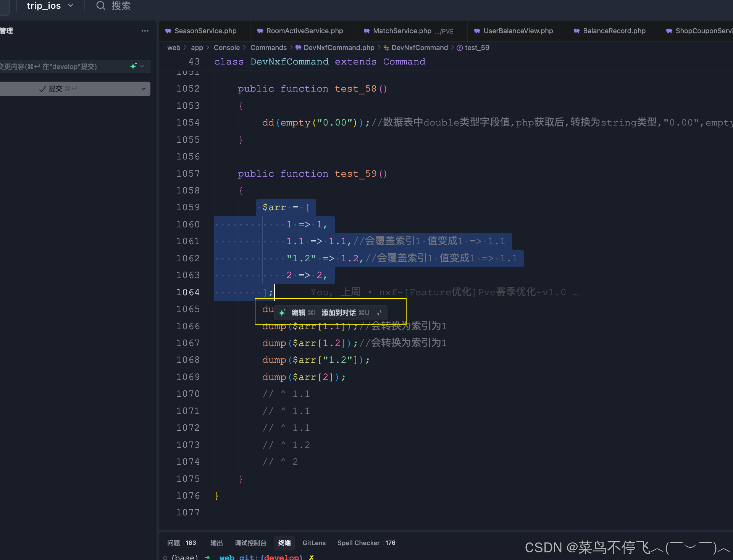
Task: Select the GitLens panel tab
Action: click(314, 543)
